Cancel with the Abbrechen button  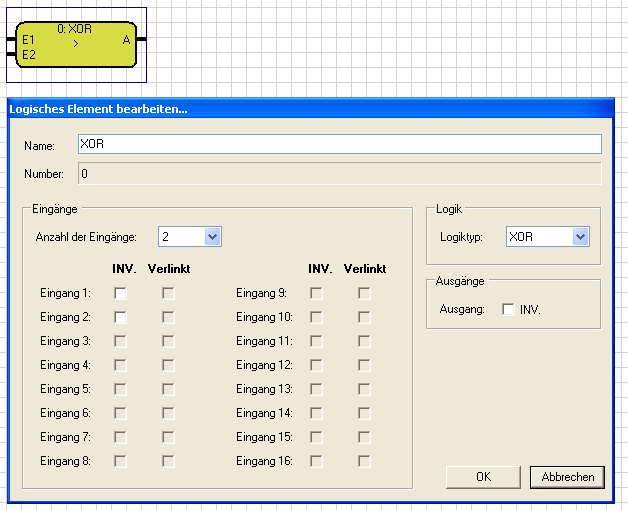(568, 477)
